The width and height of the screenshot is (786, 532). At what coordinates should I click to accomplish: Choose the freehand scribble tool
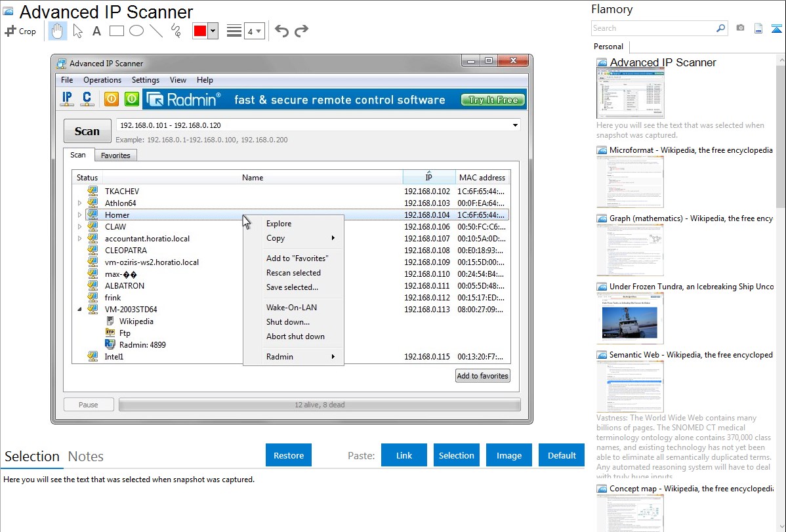click(x=176, y=31)
